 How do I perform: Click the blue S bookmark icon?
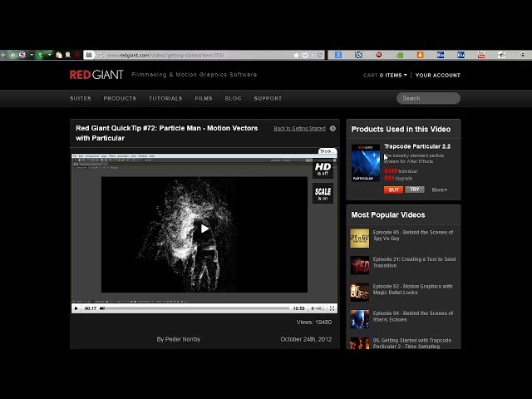tap(338, 55)
